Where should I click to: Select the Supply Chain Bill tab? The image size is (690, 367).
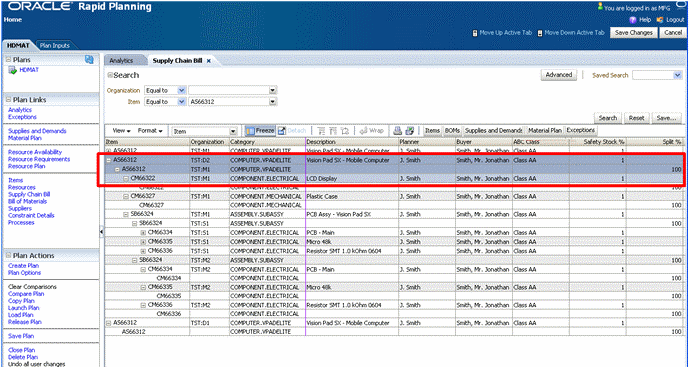pos(177,61)
